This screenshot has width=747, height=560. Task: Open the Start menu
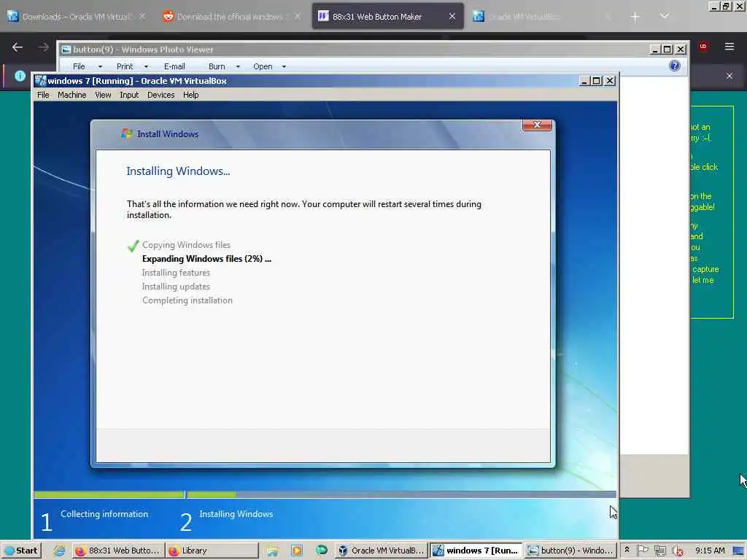click(21, 551)
